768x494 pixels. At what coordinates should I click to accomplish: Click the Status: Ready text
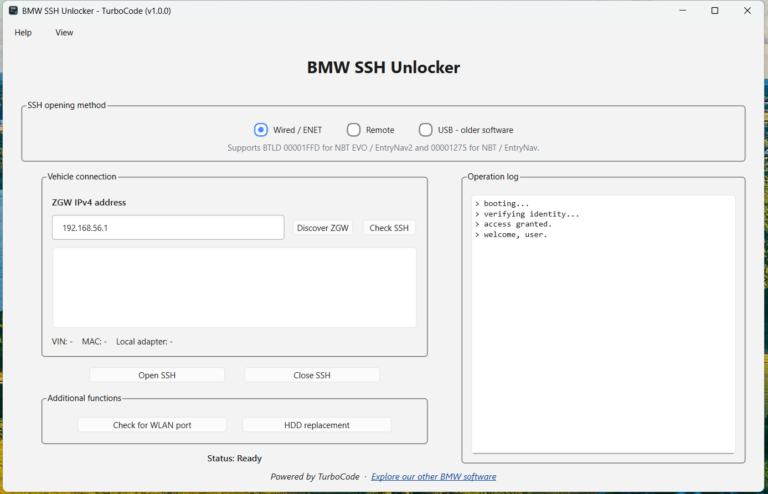point(234,458)
